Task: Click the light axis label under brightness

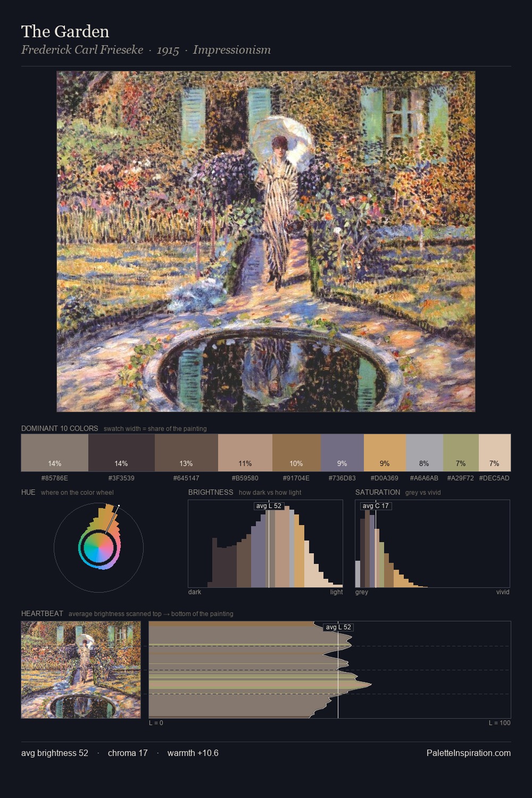Action: [337, 592]
